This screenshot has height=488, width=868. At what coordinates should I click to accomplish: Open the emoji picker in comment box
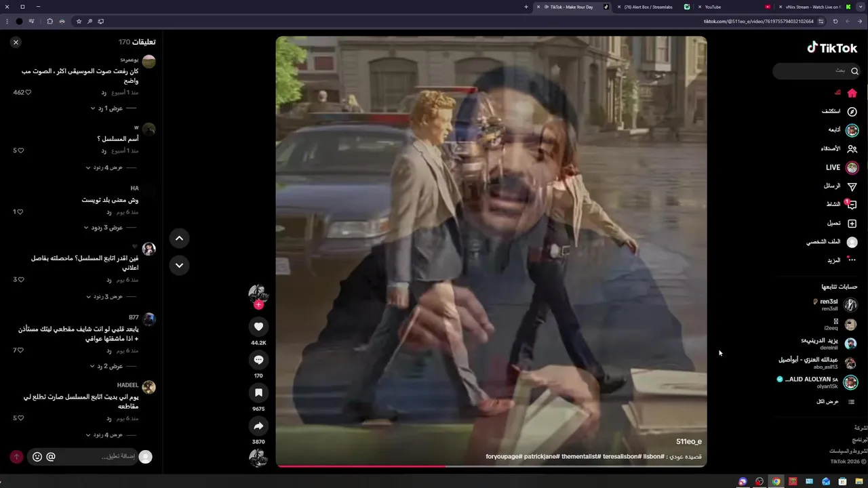pos(37,457)
